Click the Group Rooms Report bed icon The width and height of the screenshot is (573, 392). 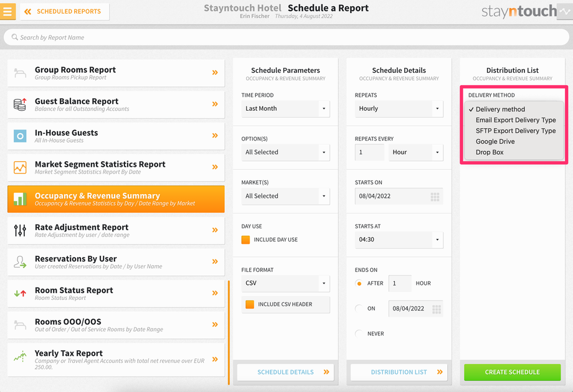pyautogui.click(x=20, y=73)
